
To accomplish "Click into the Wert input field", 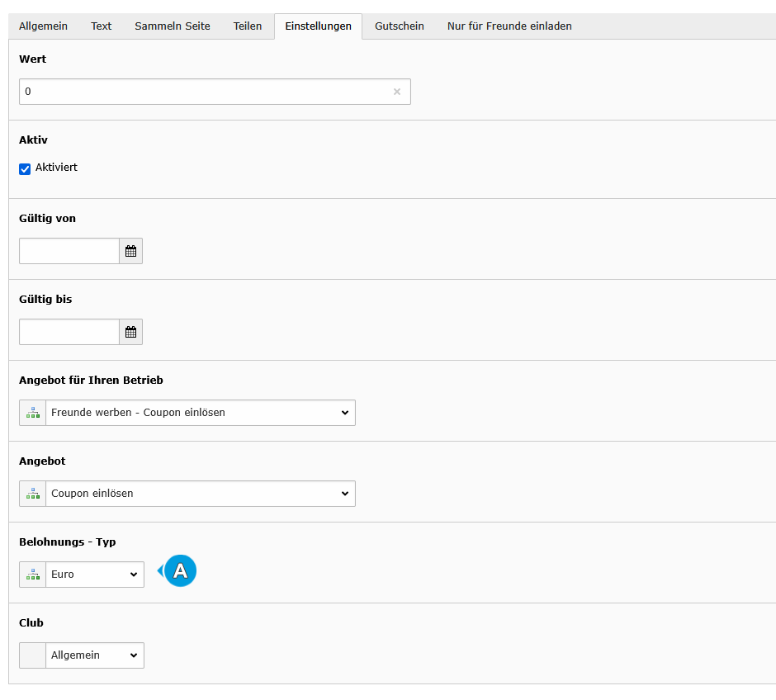I will pos(215,92).
